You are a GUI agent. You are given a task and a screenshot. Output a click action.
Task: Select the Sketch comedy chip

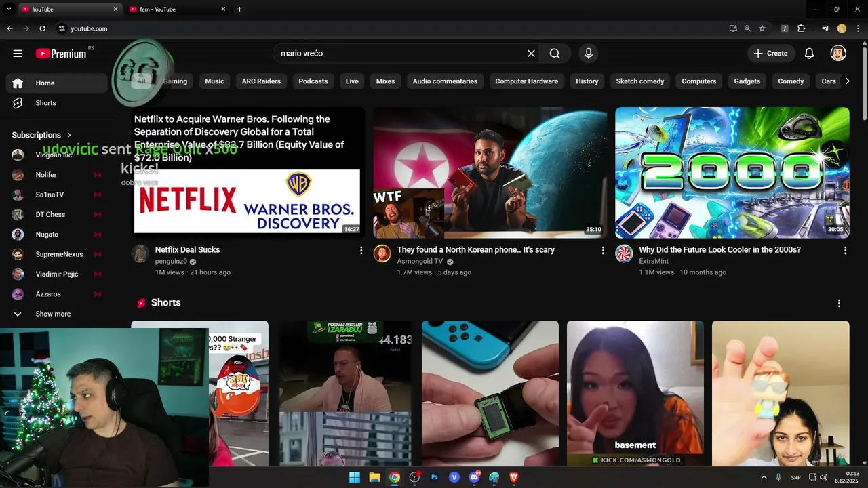(x=640, y=81)
